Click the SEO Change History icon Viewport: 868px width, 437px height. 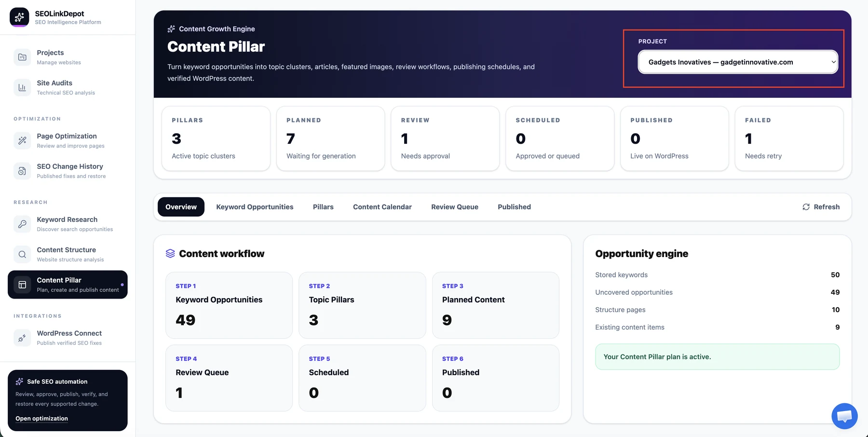point(22,171)
